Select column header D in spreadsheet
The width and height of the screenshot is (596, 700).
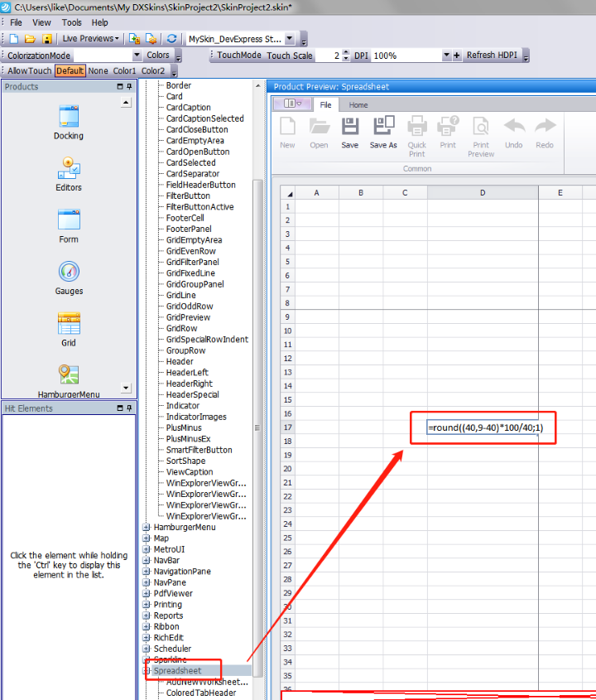483,193
